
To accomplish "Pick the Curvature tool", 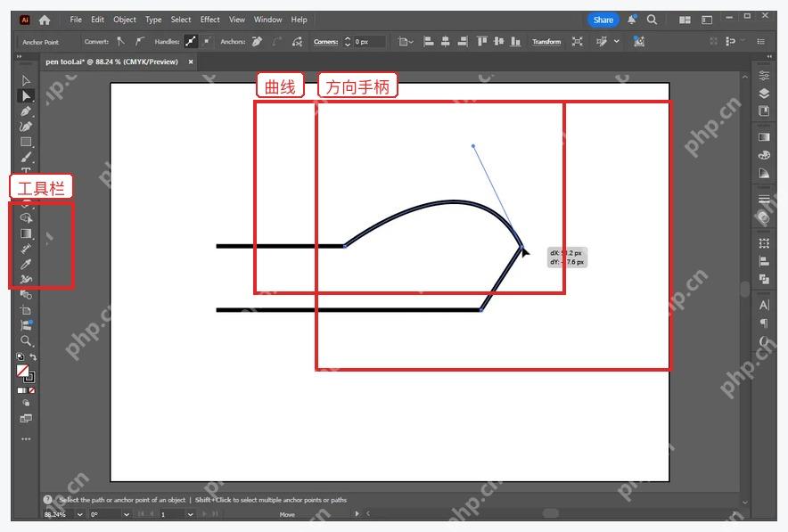I will point(26,127).
